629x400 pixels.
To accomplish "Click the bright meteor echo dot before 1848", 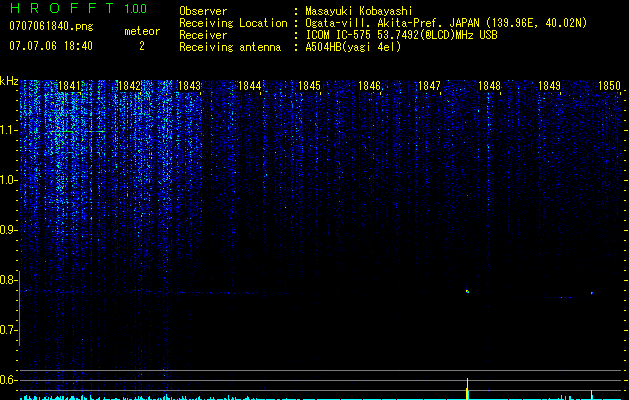I will click(x=467, y=292).
